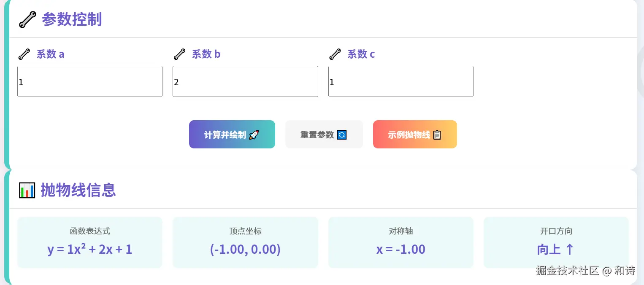The width and height of the screenshot is (644, 285).
Task: Focus the 系数 b input field
Action: coord(245,81)
